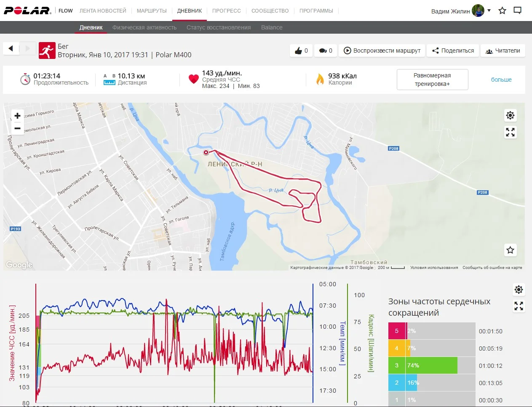The image size is (532, 407).
Task: Click Значение ЧСС axis label
Action: pyautogui.click(x=12, y=344)
